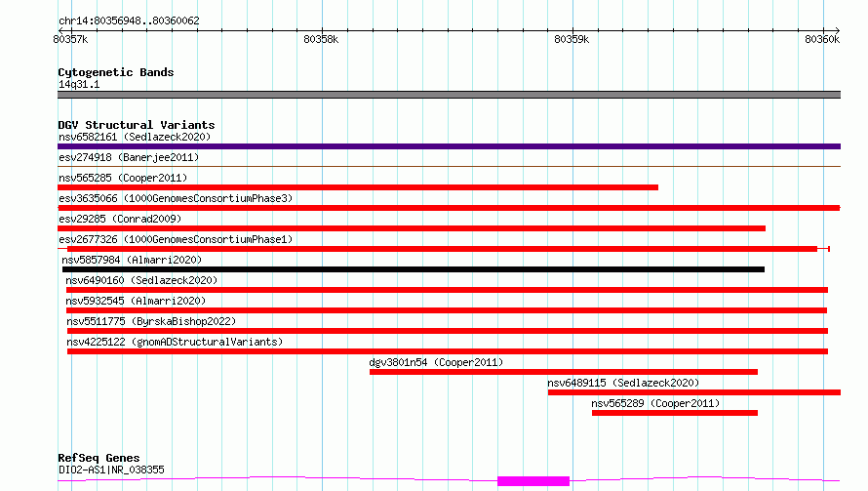Click the red nsv6490160 variant bar

click(447, 290)
